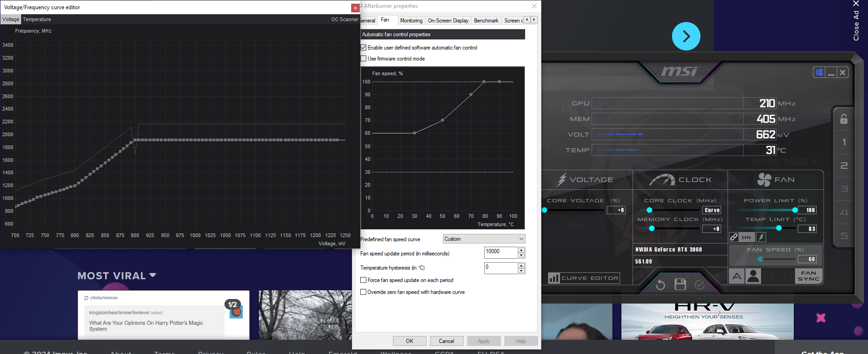Image resolution: width=868 pixels, height=354 pixels.
Task: Click the Close Ad label
Action: (x=856, y=26)
